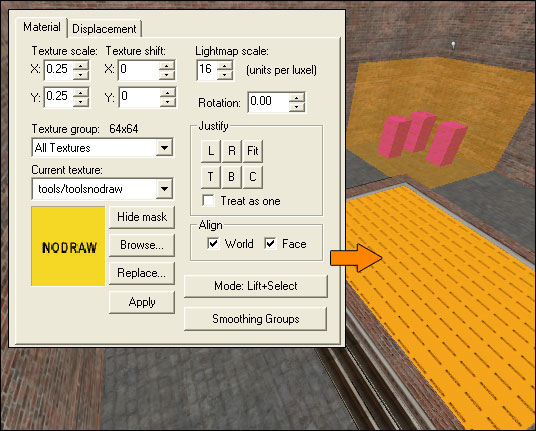Justify texture to bottom with B
Image resolution: width=536 pixels, height=431 pixels.
(232, 177)
